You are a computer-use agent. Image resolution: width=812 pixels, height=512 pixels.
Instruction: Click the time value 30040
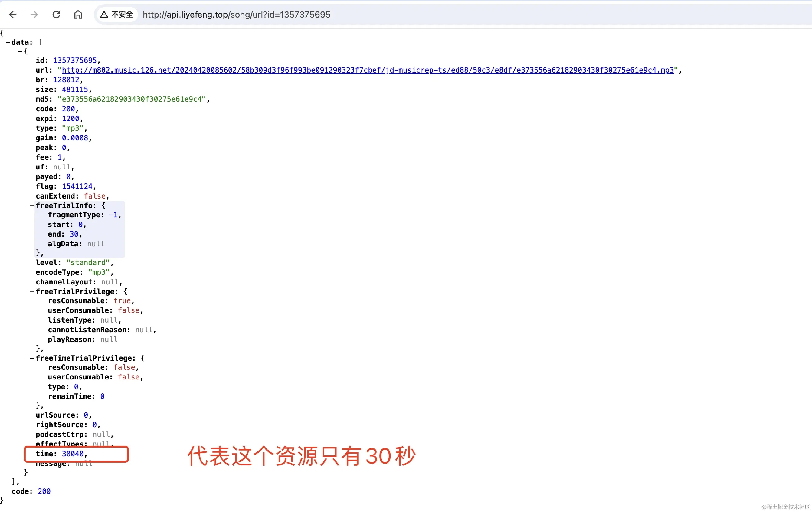[x=73, y=454]
